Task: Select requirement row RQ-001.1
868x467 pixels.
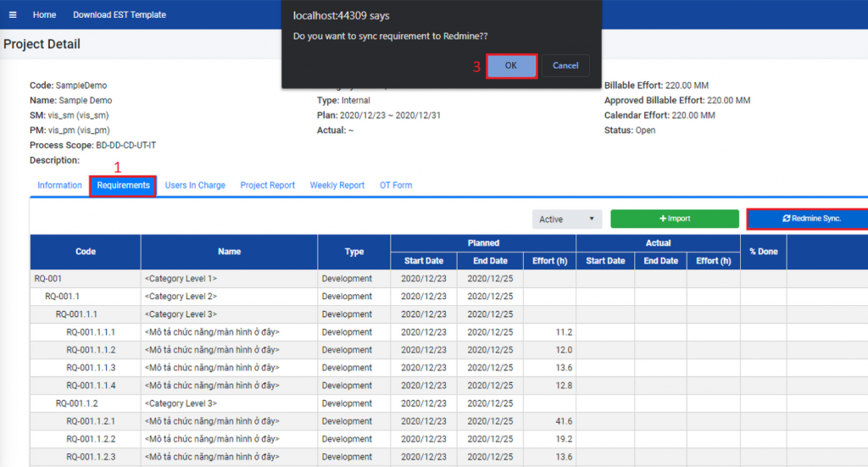Action: pyautogui.click(x=449, y=297)
